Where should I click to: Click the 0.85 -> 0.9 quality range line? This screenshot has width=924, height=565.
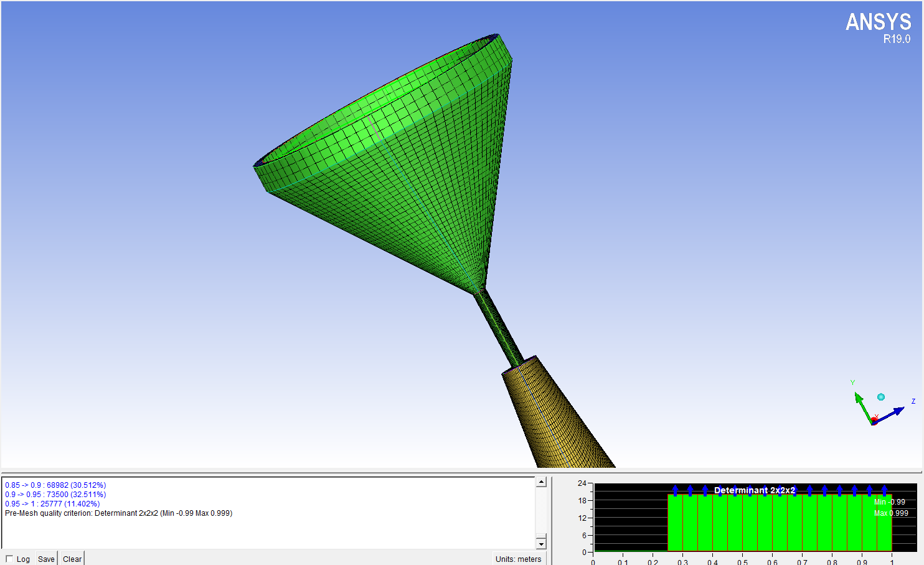(55, 485)
